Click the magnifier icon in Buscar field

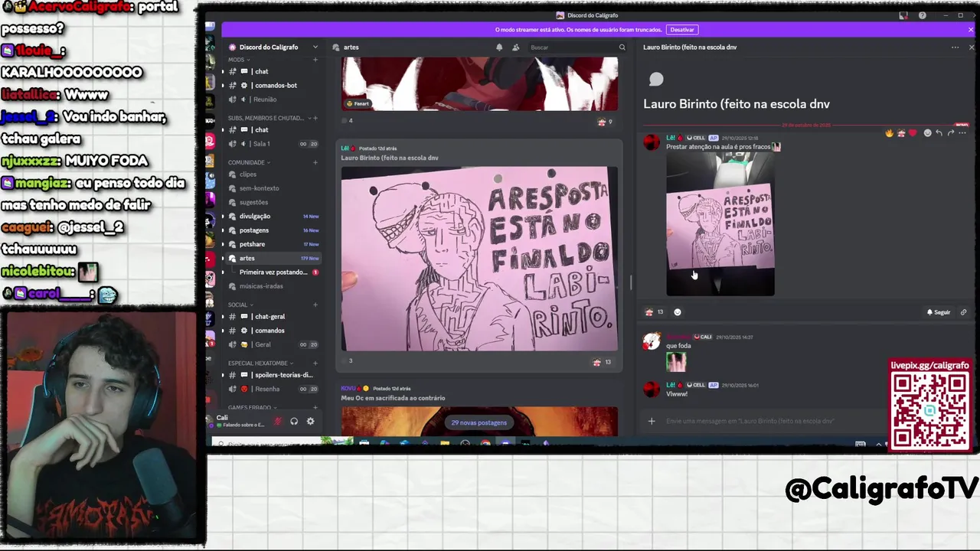tap(622, 47)
